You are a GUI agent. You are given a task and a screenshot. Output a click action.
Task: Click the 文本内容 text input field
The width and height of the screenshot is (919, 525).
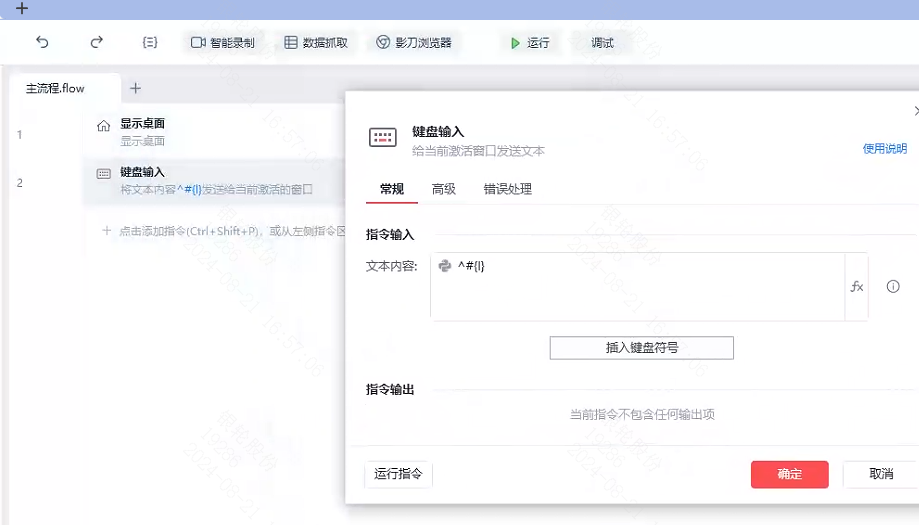637,287
